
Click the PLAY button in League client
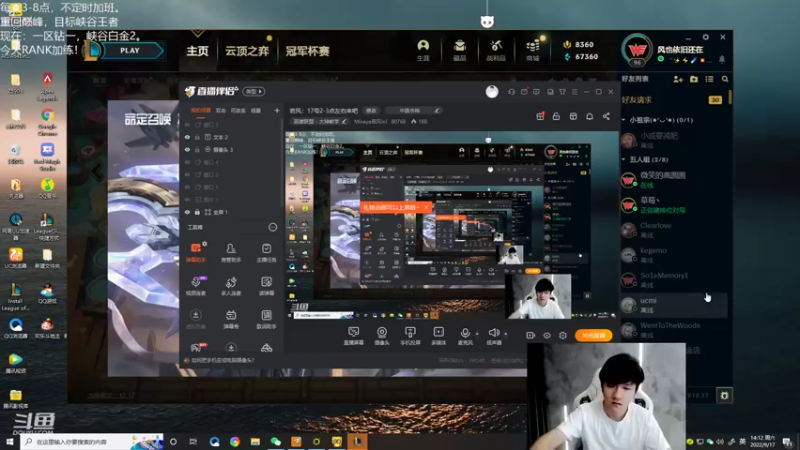click(x=130, y=51)
